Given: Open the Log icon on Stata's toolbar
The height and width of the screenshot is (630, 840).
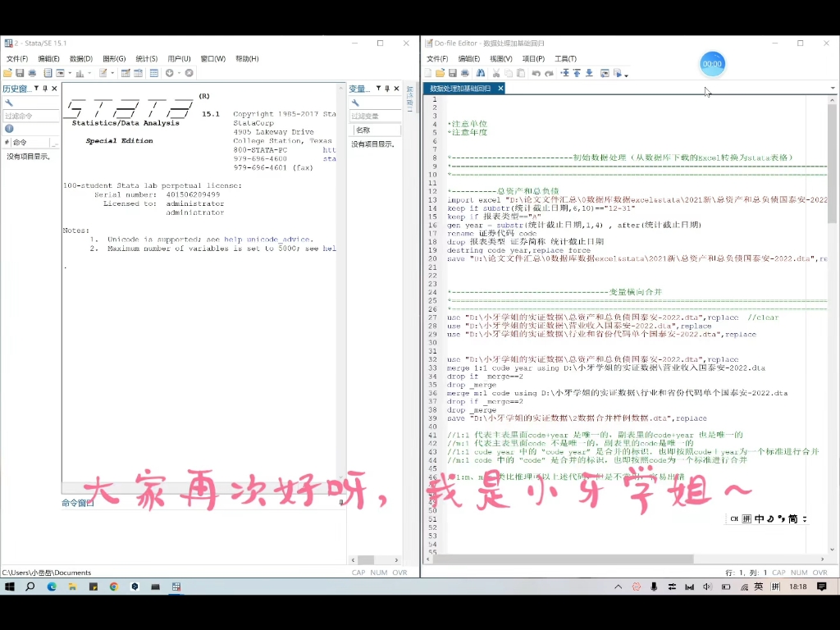Looking at the screenshot, I should 48,73.
